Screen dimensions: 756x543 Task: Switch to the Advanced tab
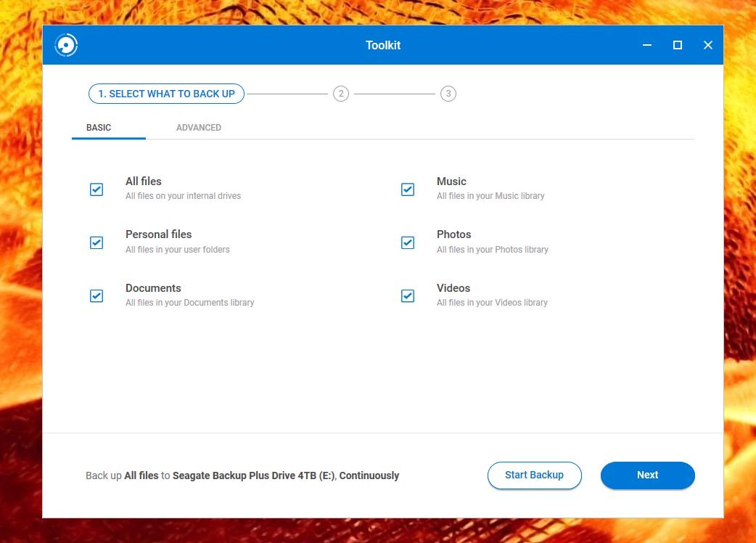tap(199, 128)
